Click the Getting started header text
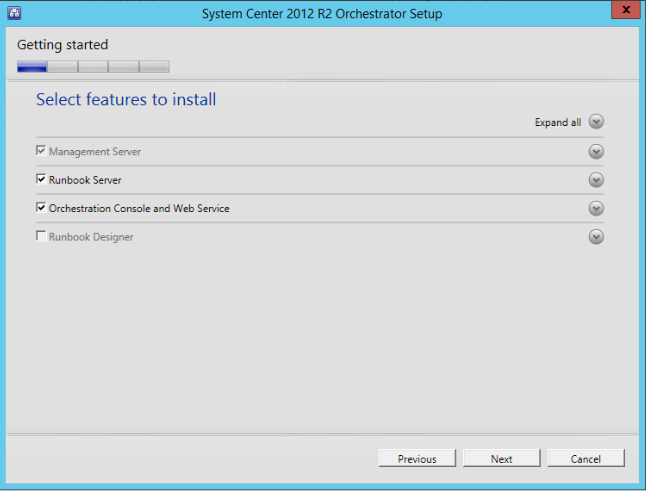646x492 pixels. [62, 45]
